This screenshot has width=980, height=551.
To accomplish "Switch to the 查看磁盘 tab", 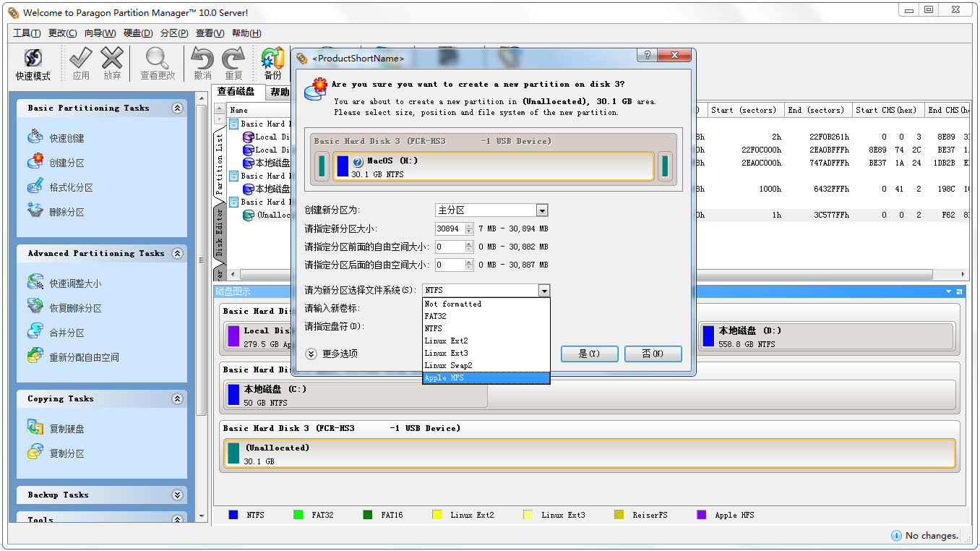I will coord(236,92).
